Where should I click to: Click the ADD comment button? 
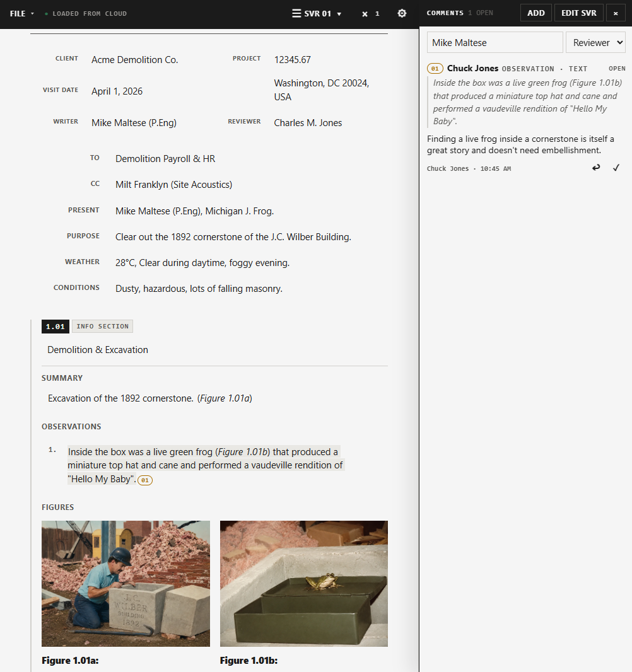click(x=536, y=13)
